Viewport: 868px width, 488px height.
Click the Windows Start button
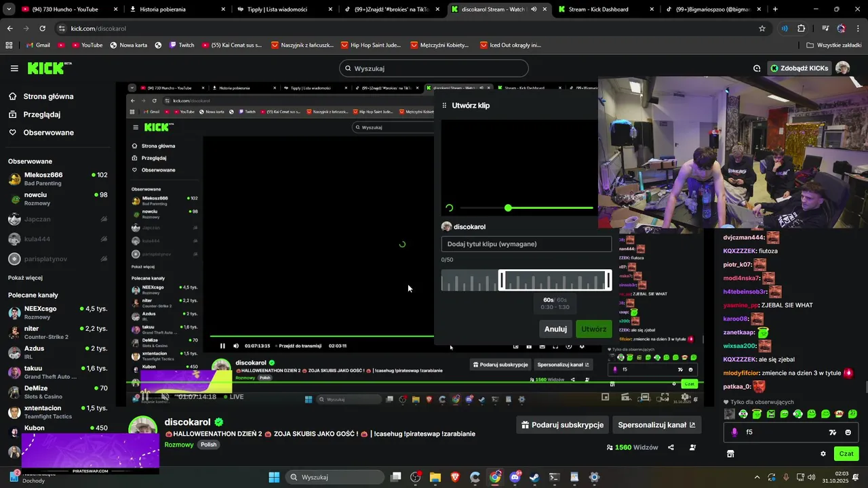[274, 477]
